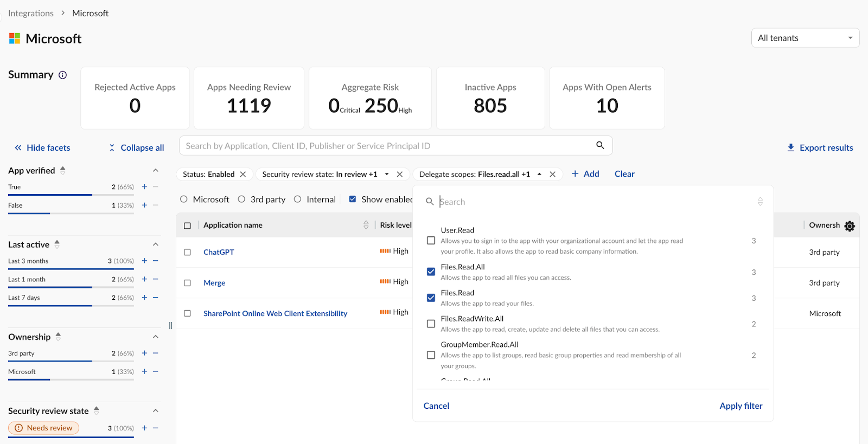
Task: Click Collapse all facets
Action: [x=136, y=147]
